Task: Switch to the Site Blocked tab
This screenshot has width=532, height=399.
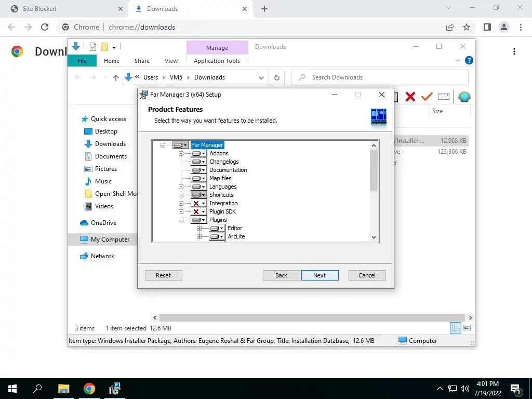Action: (x=64, y=9)
